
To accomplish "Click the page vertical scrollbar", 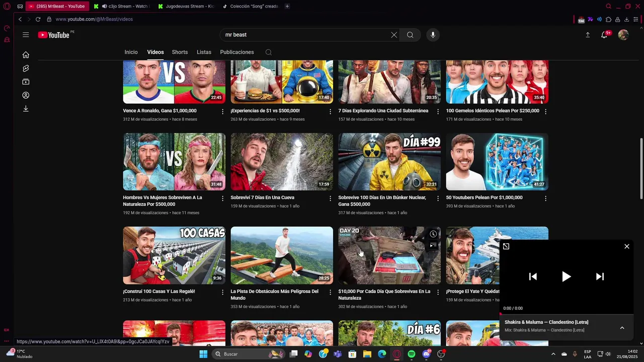I will pos(641,168).
